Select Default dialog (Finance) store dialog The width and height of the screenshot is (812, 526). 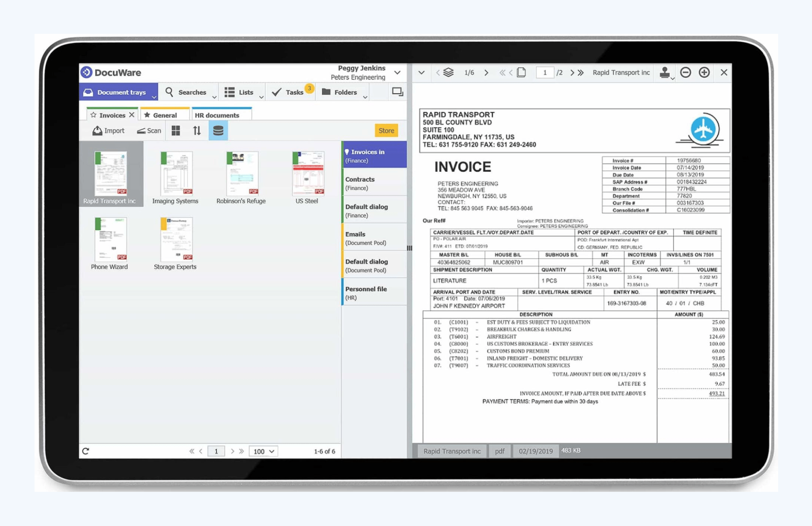pos(374,209)
